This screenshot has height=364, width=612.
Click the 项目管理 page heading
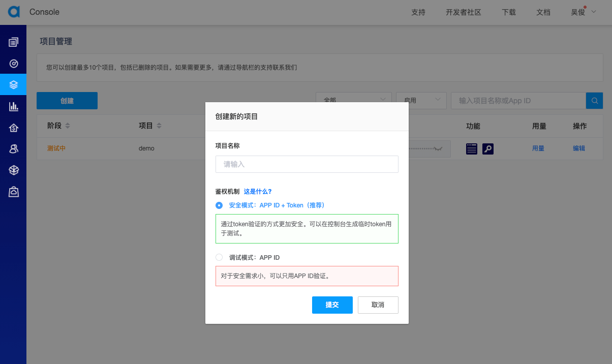(x=56, y=41)
